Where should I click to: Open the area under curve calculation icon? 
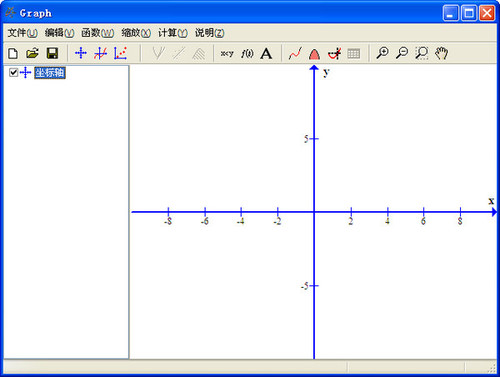[314, 54]
